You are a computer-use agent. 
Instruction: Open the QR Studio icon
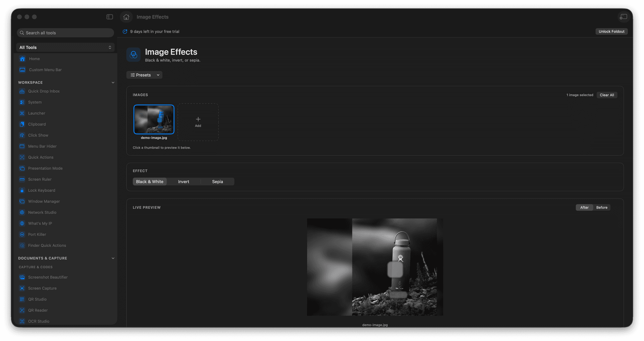click(x=22, y=299)
